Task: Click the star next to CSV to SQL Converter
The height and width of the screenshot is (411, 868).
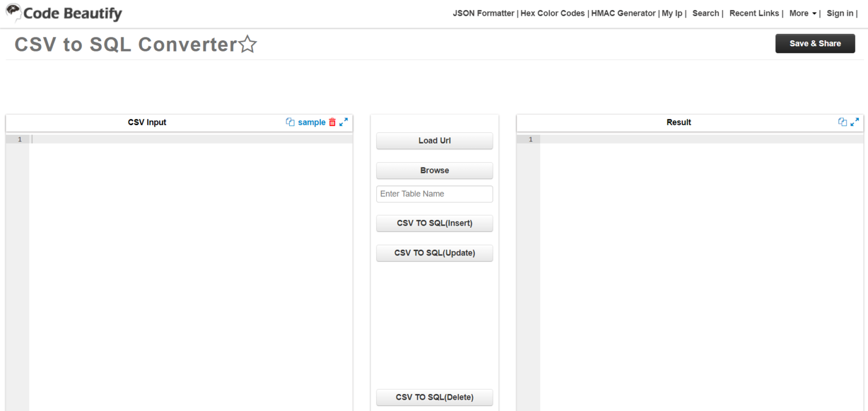Action: click(247, 44)
